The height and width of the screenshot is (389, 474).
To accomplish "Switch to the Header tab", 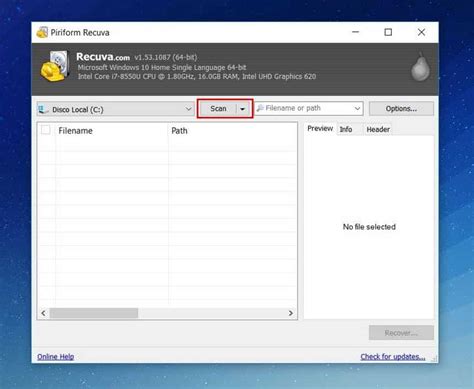I will tap(378, 129).
